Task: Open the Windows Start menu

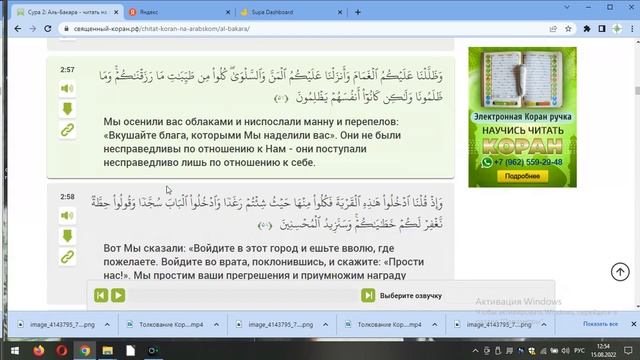Action: coord(15,350)
